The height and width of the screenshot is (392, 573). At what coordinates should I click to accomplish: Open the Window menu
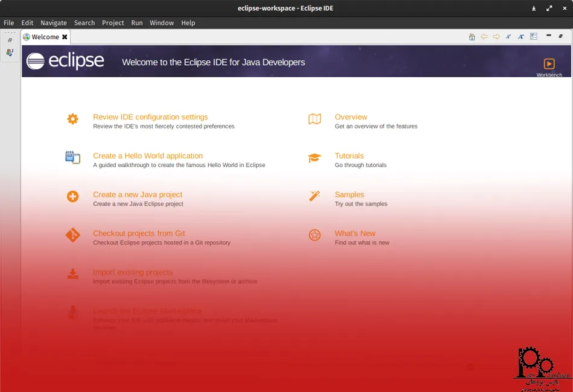coord(162,23)
